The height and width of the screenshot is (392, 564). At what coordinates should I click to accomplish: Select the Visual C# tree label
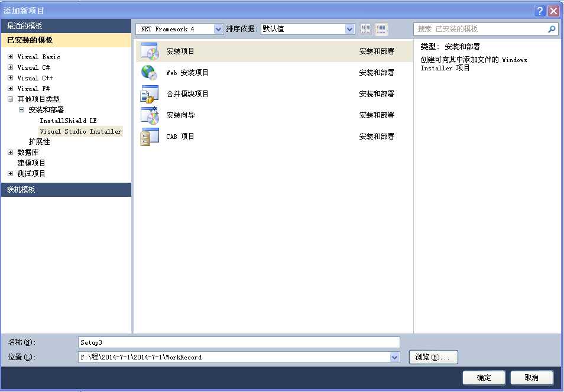click(x=34, y=67)
